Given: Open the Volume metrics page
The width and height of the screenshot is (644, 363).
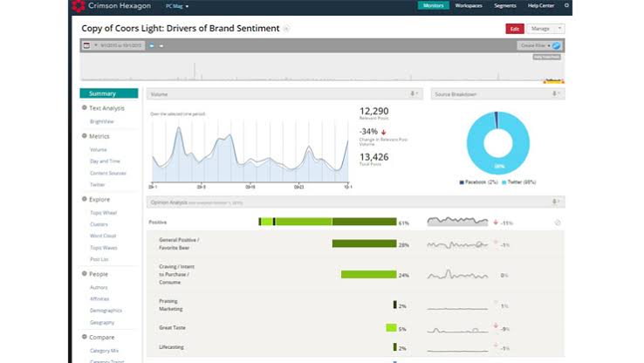Looking at the screenshot, I should tap(98, 150).
